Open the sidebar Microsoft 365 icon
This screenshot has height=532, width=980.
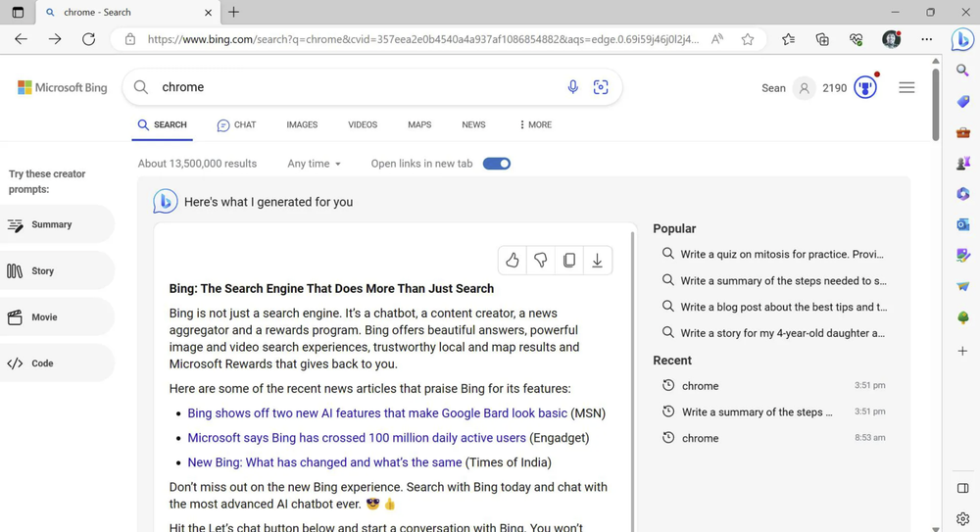coord(963,194)
